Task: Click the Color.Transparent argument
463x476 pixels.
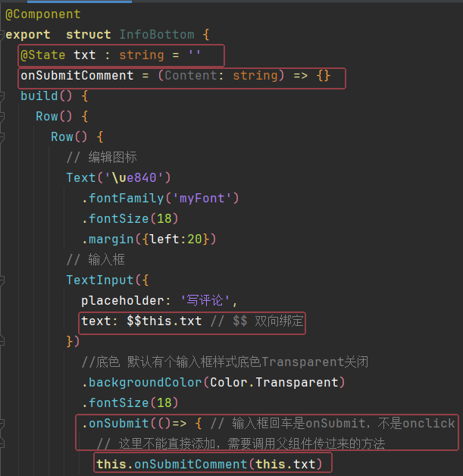Action: [x=274, y=383]
